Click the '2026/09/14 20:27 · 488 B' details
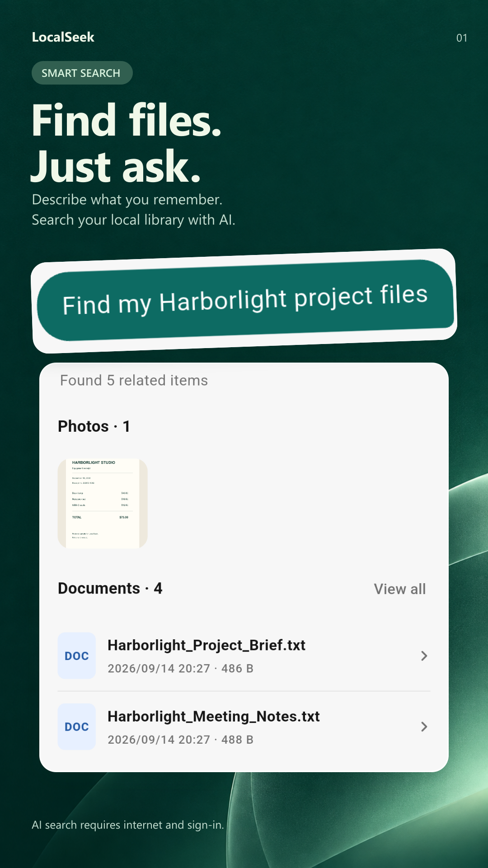 tap(180, 740)
